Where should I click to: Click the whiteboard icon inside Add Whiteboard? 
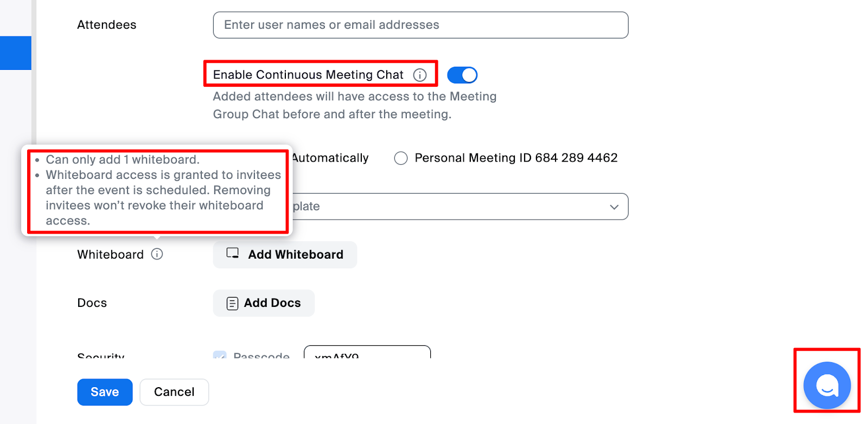point(232,254)
